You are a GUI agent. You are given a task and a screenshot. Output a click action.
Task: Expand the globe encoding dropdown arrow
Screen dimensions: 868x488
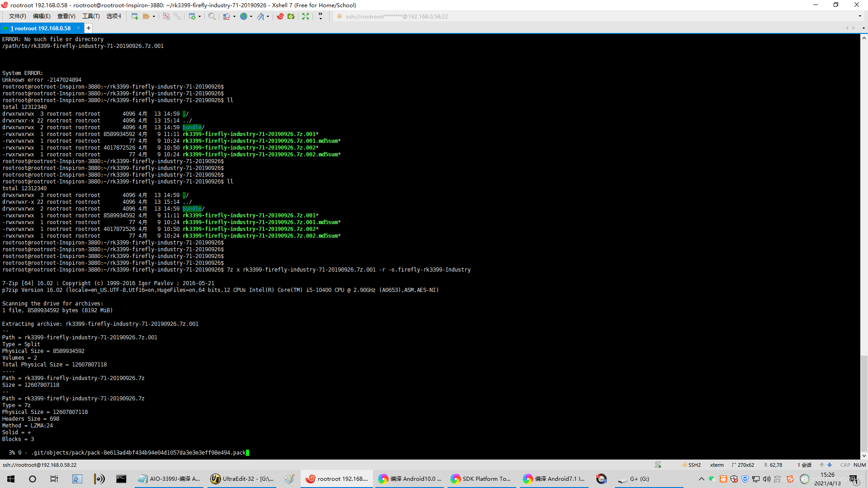251,16
